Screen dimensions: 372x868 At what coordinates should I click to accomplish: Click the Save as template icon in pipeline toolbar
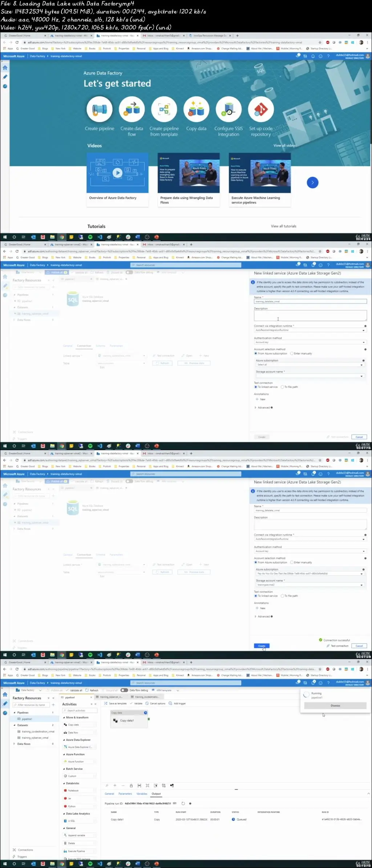[x=115, y=703]
